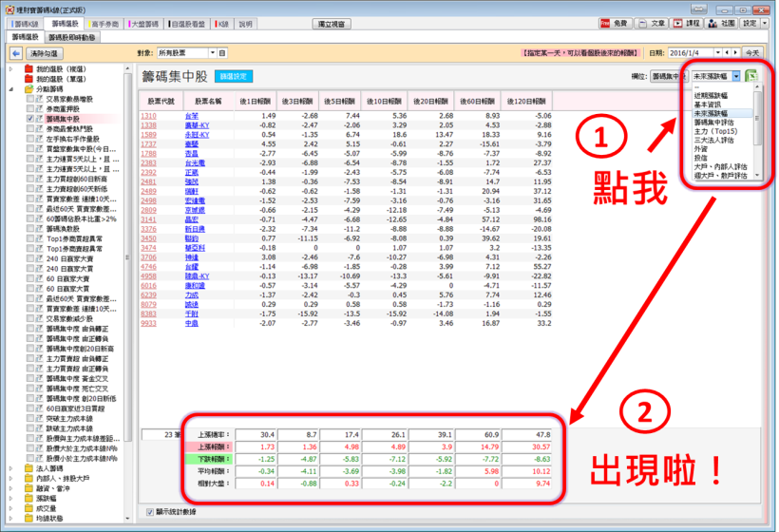Click the folder icon of 法人籌碼
779x532 pixels.
[28, 468]
